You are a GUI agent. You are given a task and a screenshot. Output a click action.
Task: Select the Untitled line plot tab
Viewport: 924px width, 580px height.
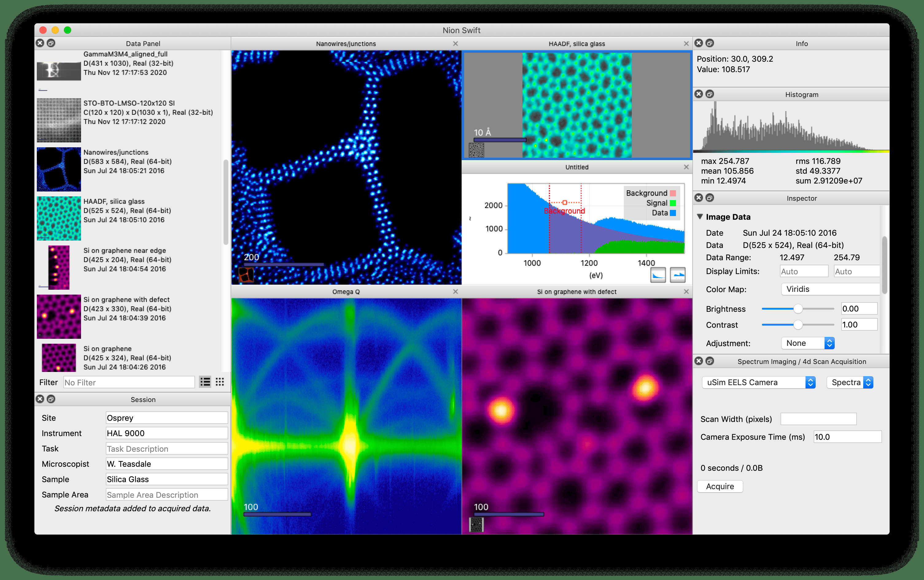point(577,167)
